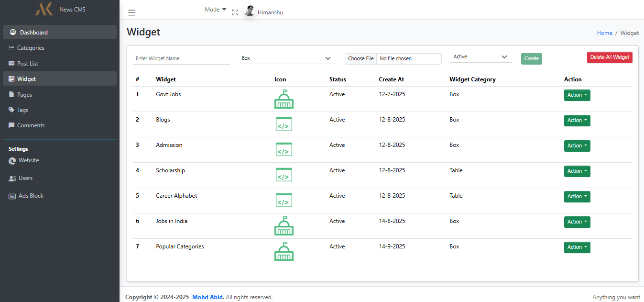Screen dimensions: 644x302
Task: Click Himanshu's profile avatar
Action: (x=249, y=11)
